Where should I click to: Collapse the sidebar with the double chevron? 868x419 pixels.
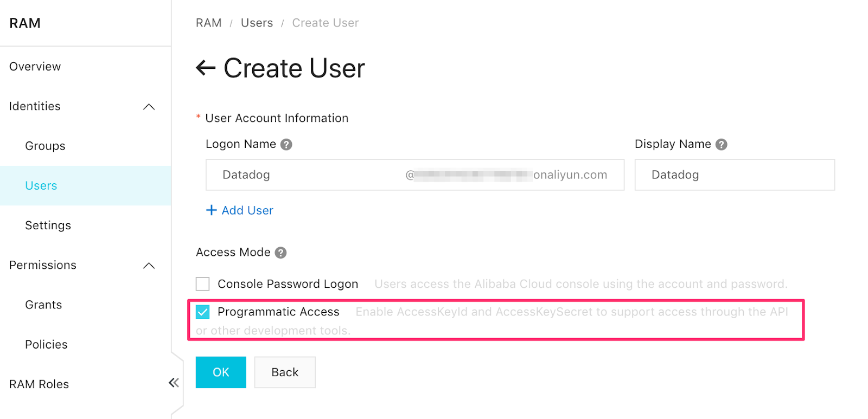click(x=174, y=383)
